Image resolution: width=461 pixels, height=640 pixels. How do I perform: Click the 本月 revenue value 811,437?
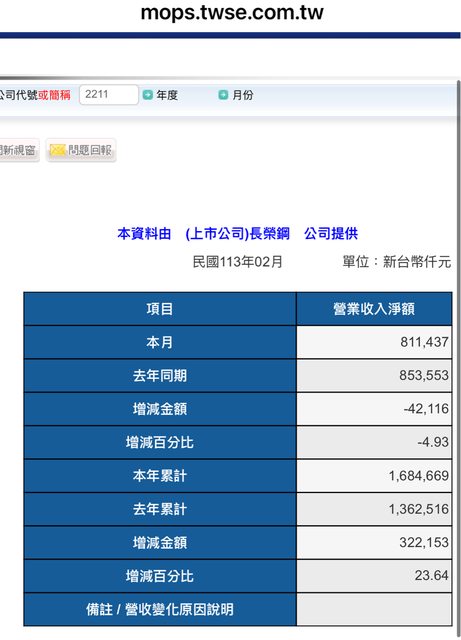click(x=424, y=342)
